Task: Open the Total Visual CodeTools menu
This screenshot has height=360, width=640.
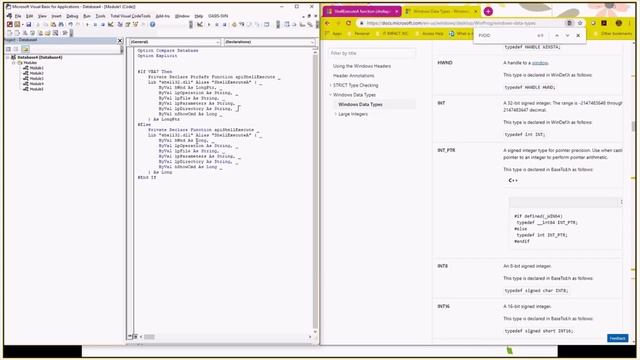Action: click(130, 16)
